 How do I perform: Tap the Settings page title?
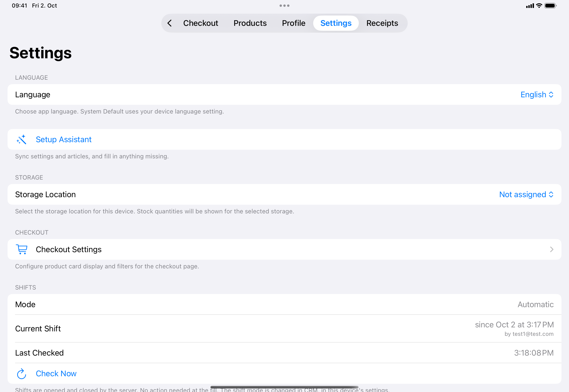tap(40, 53)
